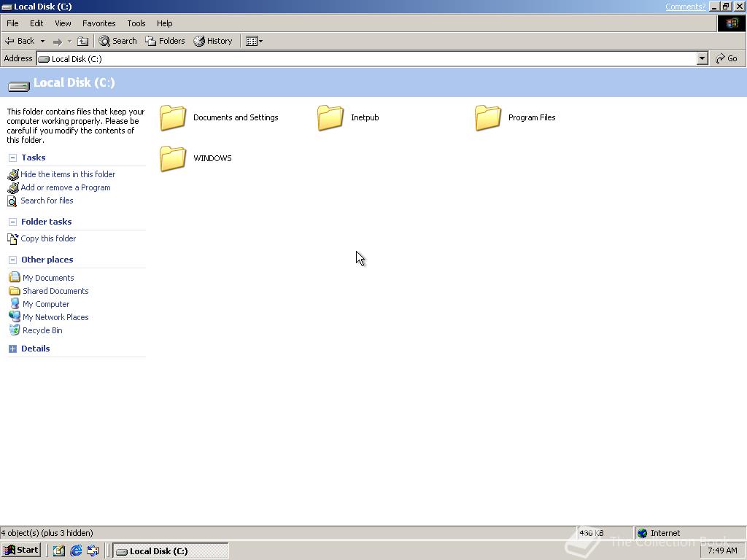Open the Help menu
This screenshot has height=560, width=747.
[x=164, y=23]
